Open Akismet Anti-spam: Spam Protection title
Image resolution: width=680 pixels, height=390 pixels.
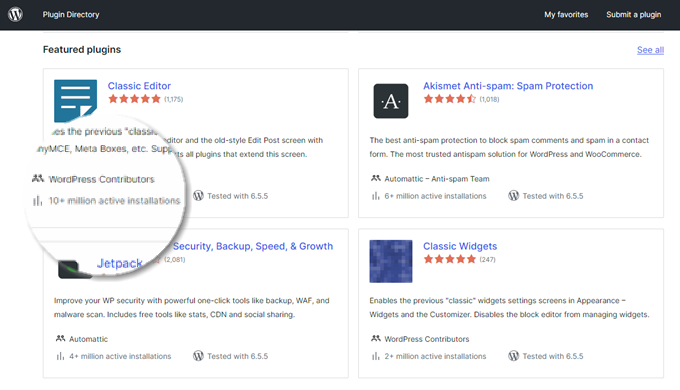click(508, 86)
